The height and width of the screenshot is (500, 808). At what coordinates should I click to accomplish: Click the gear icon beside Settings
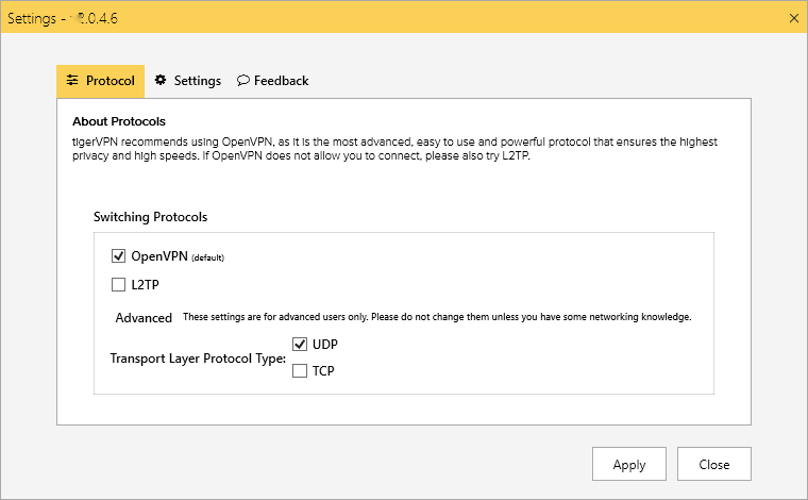click(x=160, y=80)
